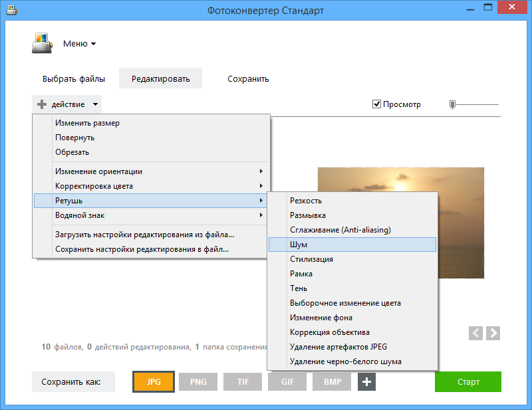Choose Изменить размер action
The height and width of the screenshot is (410, 532).
coord(151,123)
